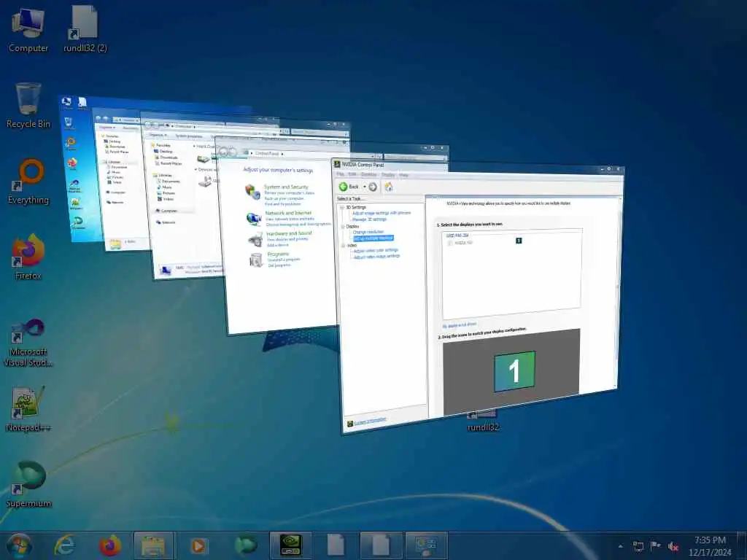Image resolution: width=747 pixels, height=560 pixels.
Task: Click the Network and Internet globe icon
Action: tap(254, 219)
